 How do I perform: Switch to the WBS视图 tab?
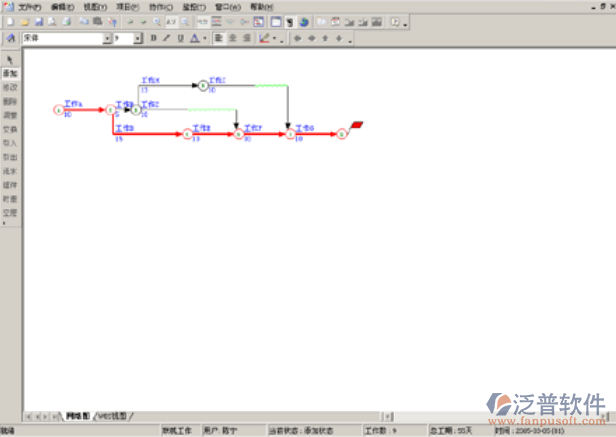click(x=112, y=415)
